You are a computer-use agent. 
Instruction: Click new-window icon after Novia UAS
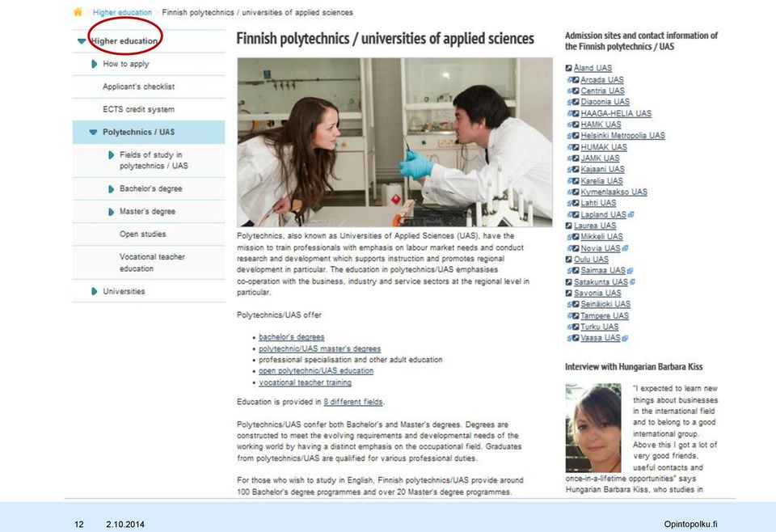[x=625, y=248]
